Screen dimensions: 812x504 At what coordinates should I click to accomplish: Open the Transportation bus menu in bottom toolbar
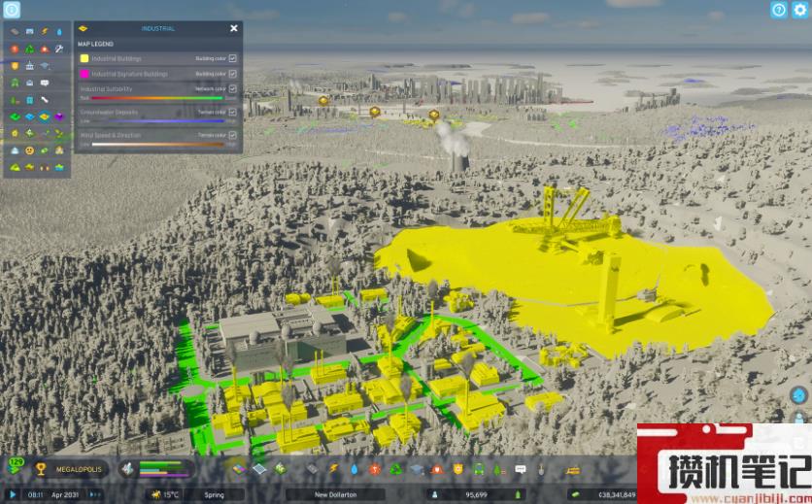479,469
